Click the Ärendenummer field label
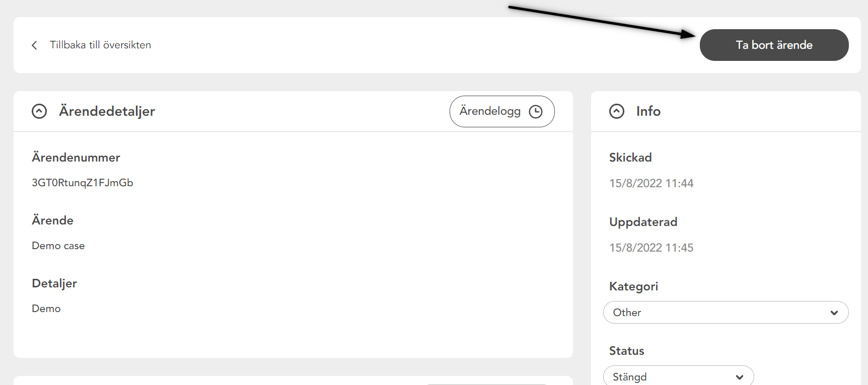Viewport: 868px width, 385px height. coord(76,158)
